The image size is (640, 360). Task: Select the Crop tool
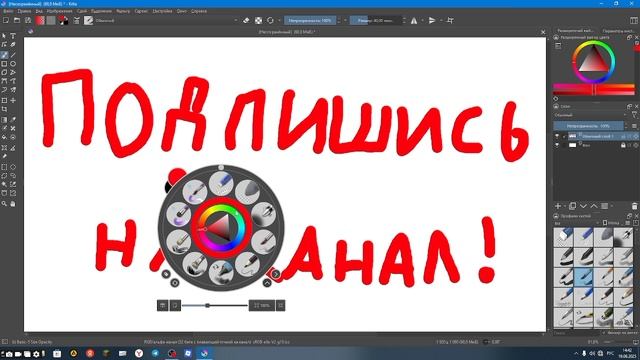coord(4,109)
